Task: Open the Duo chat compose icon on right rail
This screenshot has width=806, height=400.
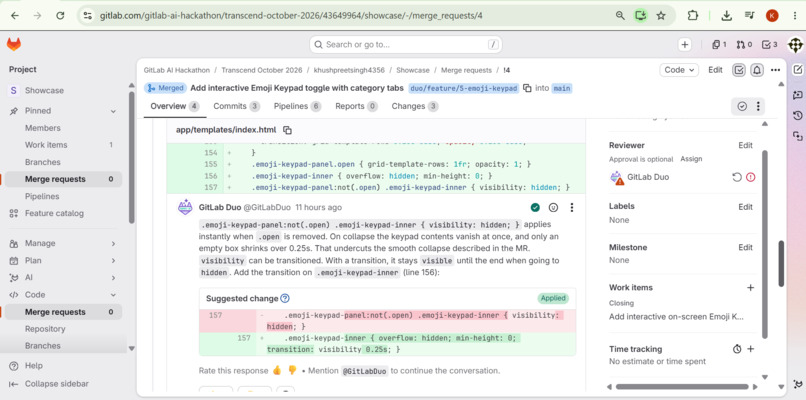Action: pos(798,70)
